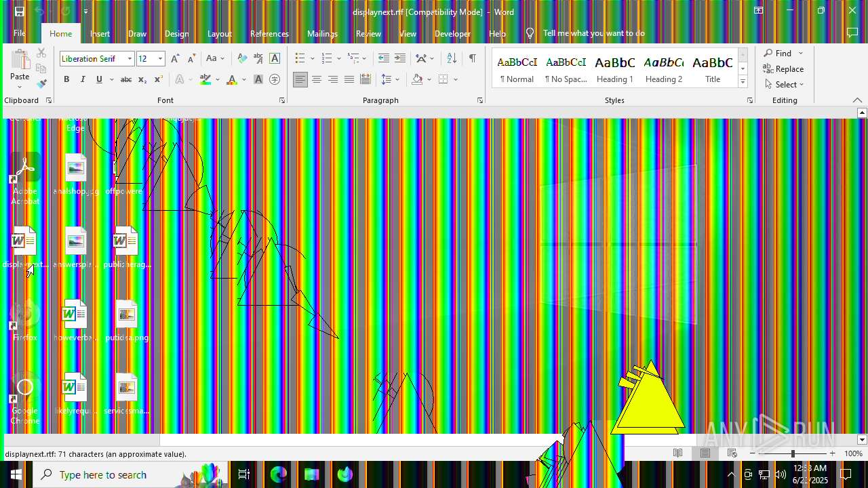Image resolution: width=868 pixels, height=488 pixels.
Task: Open the font size dropdown
Action: 161,59
